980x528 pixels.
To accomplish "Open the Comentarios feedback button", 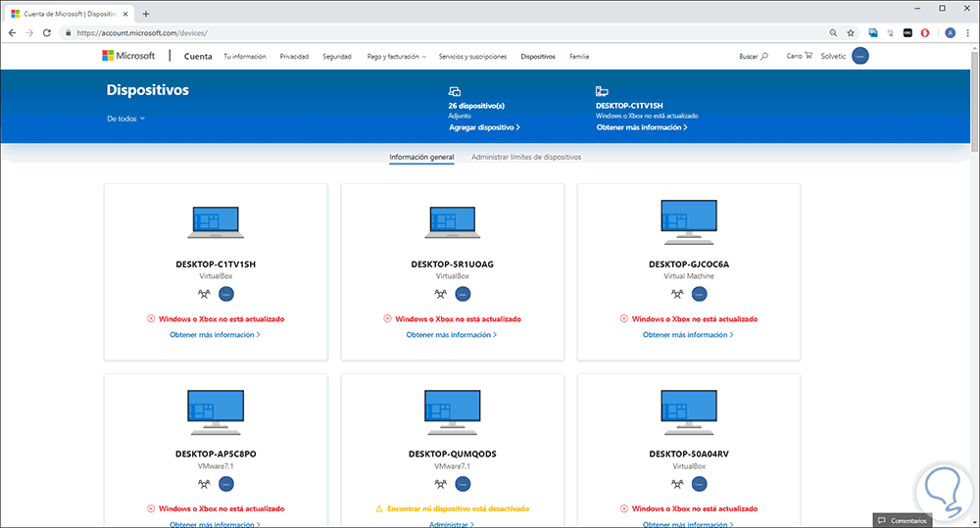I will pos(903,520).
